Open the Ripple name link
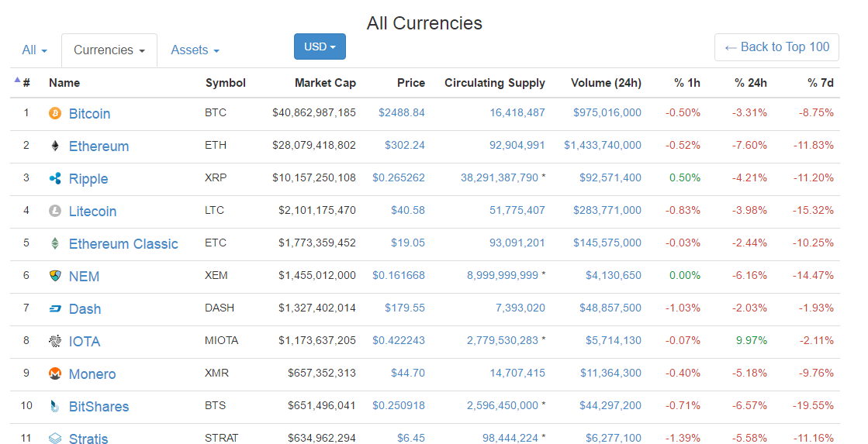This screenshot has width=868, height=444. [88, 179]
